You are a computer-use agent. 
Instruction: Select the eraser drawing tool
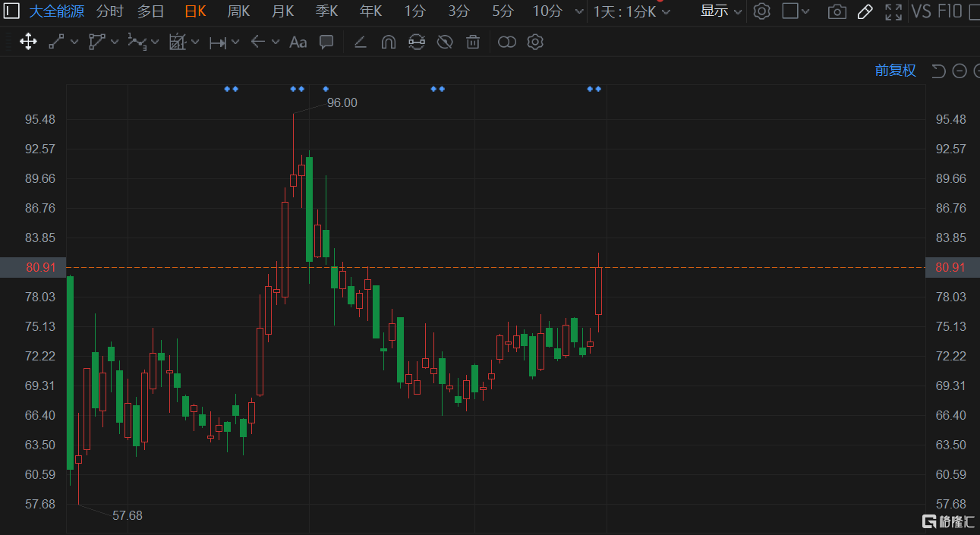[x=360, y=42]
